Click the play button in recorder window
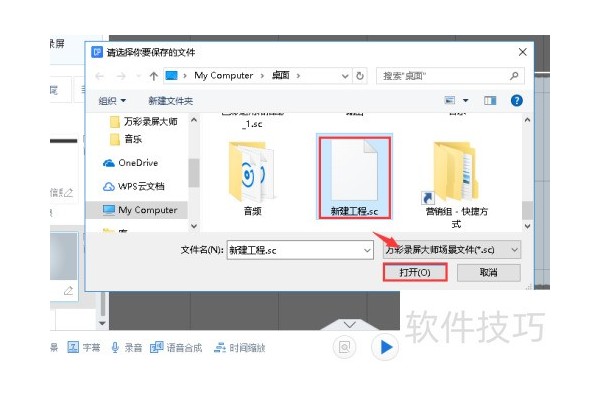600x400 pixels. point(385,347)
